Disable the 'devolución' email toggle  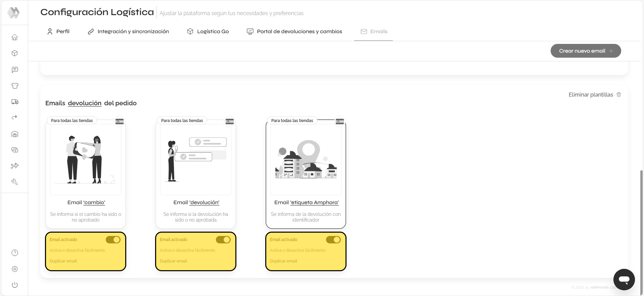tap(223, 240)
